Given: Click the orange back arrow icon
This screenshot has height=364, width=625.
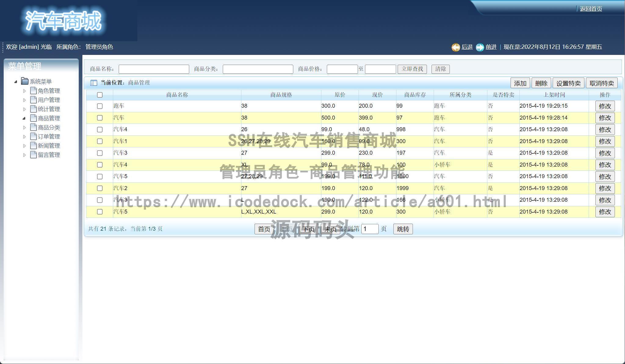Looking at the screenshot, I should point(456,47).
